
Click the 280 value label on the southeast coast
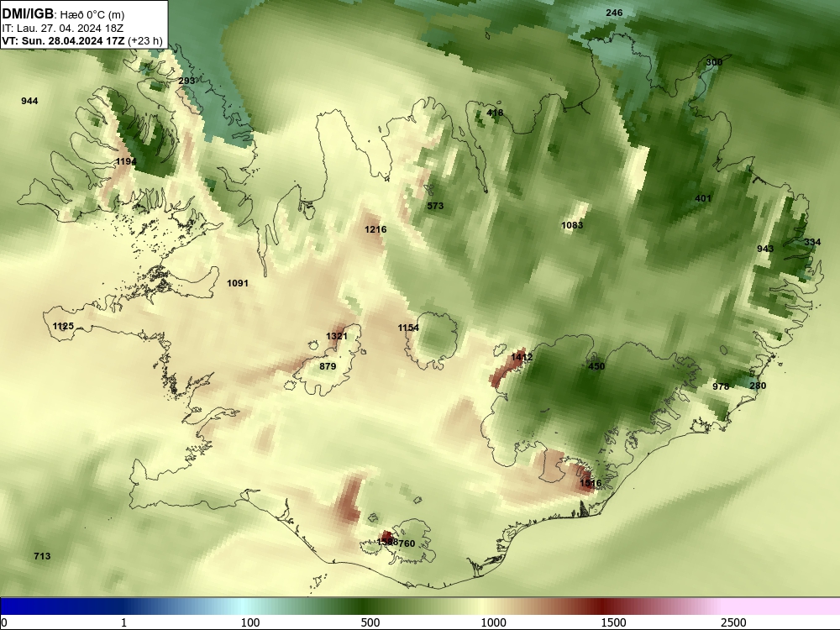(758, 386)
